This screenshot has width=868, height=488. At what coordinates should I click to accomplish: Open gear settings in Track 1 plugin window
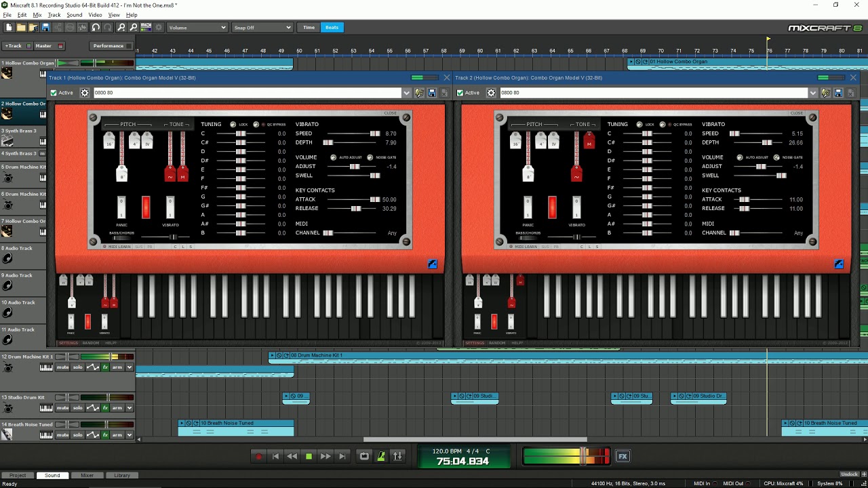[x=85, y=93]
